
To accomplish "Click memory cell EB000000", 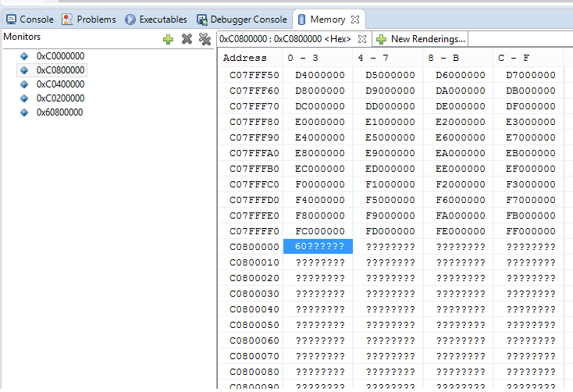I will point(530,153).
